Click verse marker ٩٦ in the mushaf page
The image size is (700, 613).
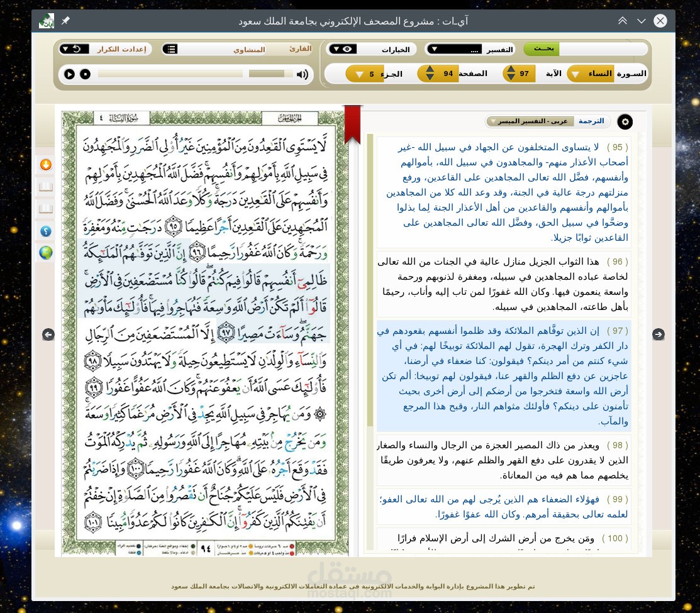point(197,253)
